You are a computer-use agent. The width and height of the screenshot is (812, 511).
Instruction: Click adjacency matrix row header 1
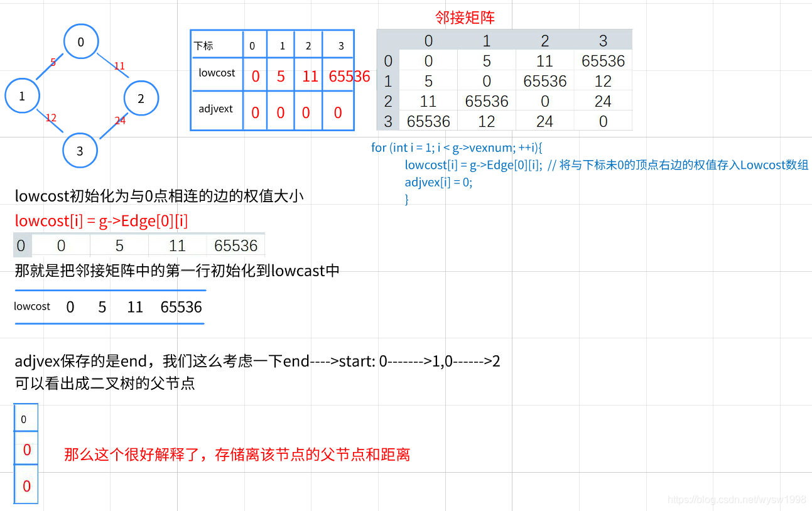(388, 81)
